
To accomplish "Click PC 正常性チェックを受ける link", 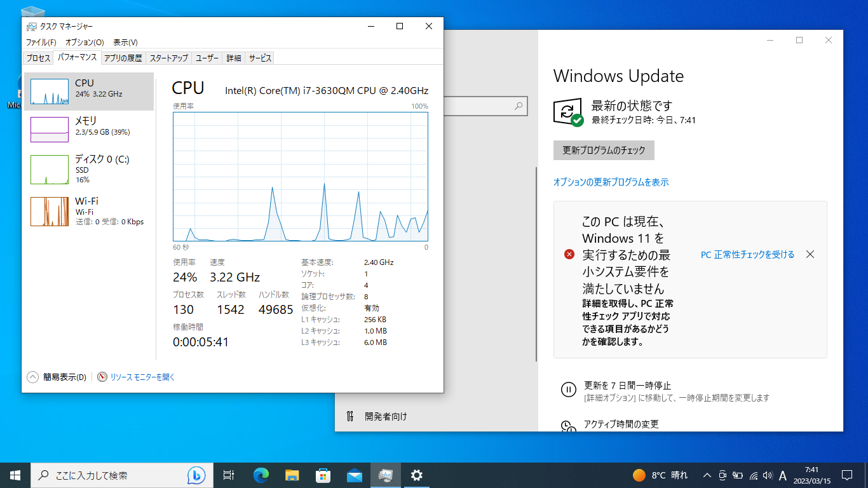I will click(747, 254).
